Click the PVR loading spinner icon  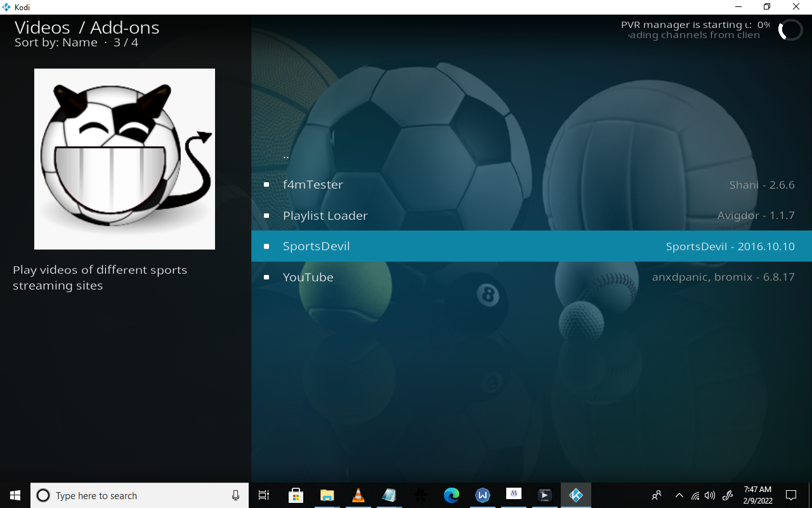coord(790,30)
